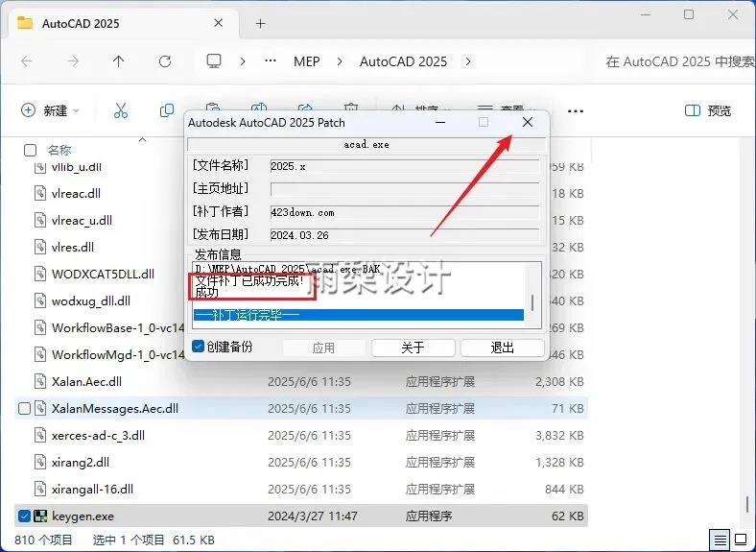This screenshot has width=756, height=552.
Task: Click the 应用 button in Patch dialog
Action: click(x=323, y=348)
